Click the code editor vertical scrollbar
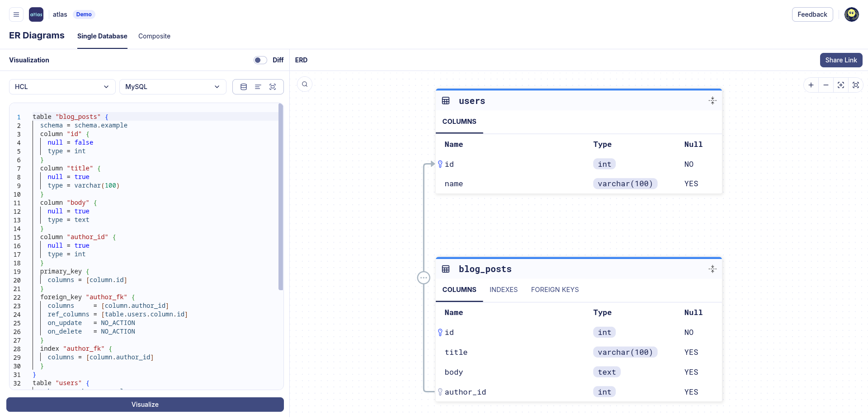Image resolution: width=868 pixels, height=419 pixels. pyautogui.click(x=281, y=197)
